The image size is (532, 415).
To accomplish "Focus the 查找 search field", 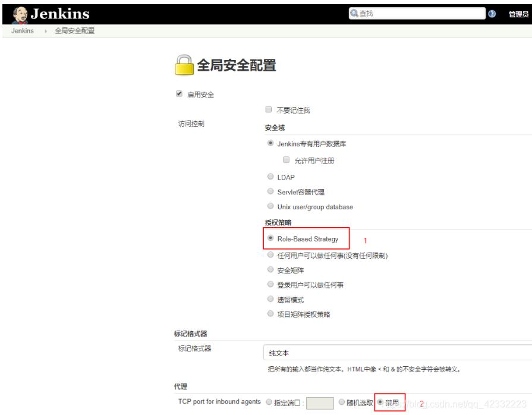I will click(x=417, y=13).
